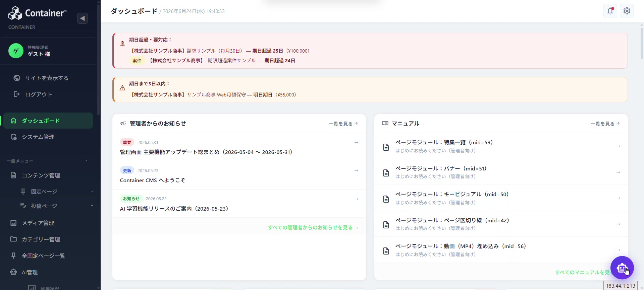644x290 pixels.
Task: Click the system management icon
Action: [13, 137]
